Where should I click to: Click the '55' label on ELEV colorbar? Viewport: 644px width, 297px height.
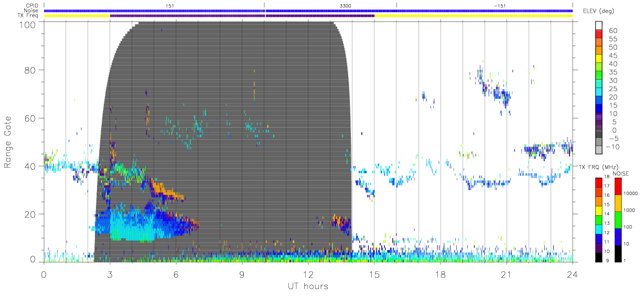[612, 39]
